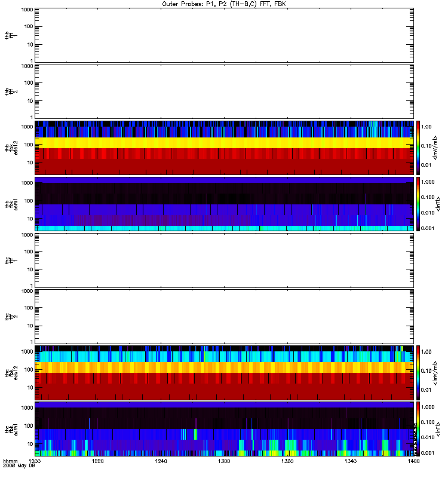Click the thb fbk scm1 color bar
This screenshot has height=478, width=448.
[418, 204]
